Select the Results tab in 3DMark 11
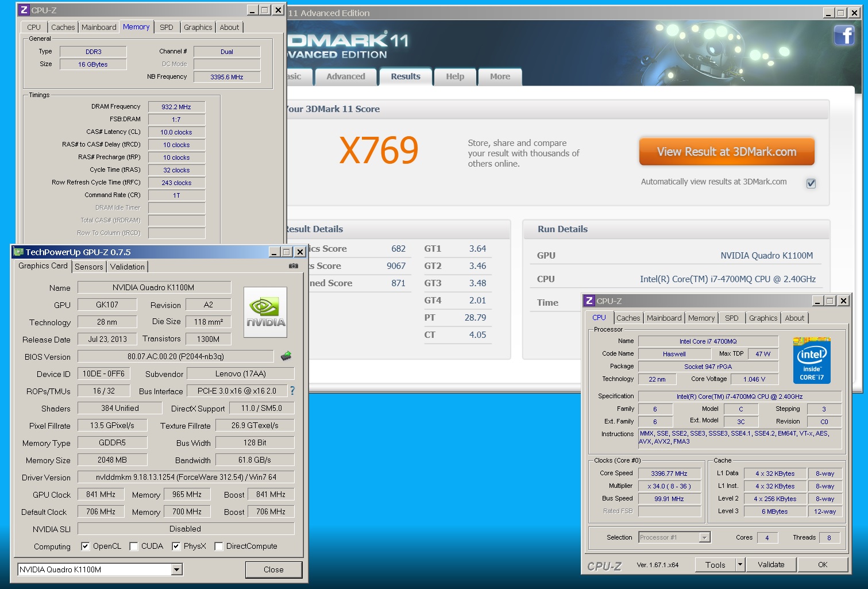 click(406, 76)
